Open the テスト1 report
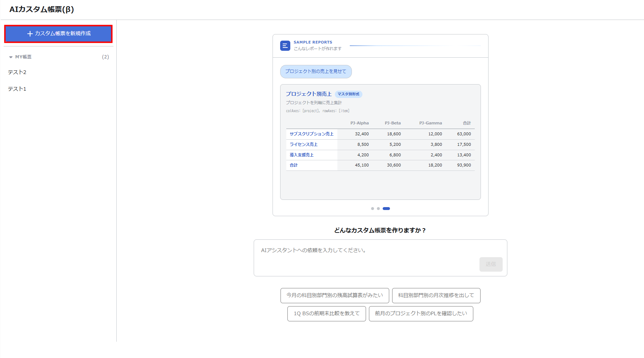This screenshot has width=644, height=358. pyautogui.click(x=17, y=89)
